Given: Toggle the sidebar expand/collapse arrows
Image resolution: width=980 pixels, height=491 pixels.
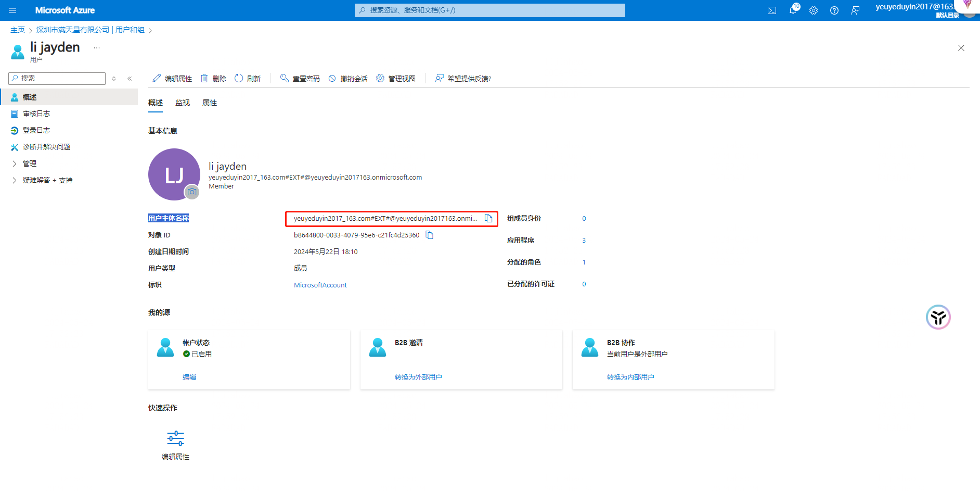Looking at the screenshot, I should 114,79.
